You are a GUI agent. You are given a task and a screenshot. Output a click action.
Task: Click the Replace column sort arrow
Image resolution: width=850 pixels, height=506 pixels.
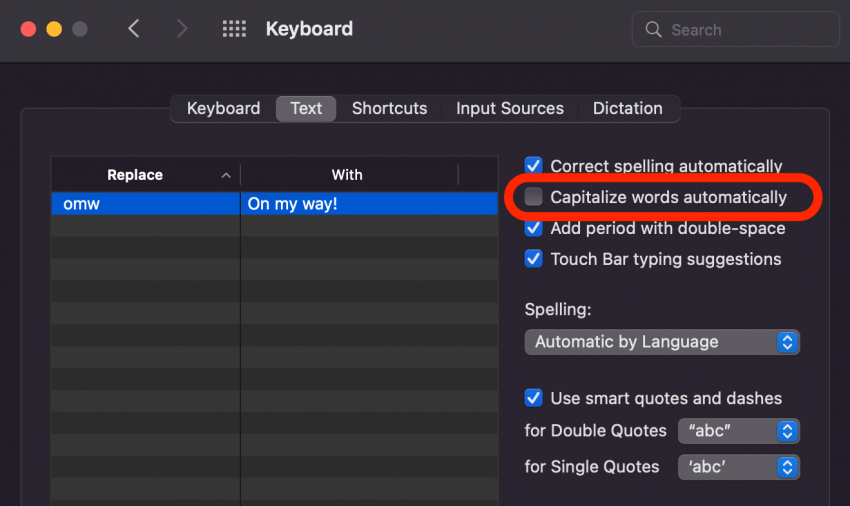[x=226, y=175]
